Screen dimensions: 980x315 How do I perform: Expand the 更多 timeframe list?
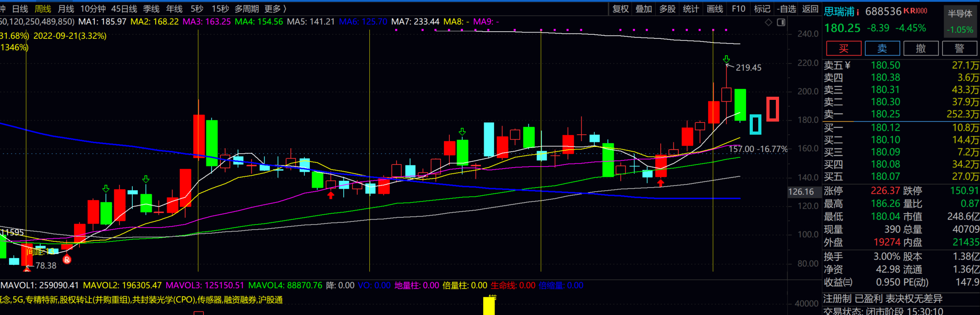coord(275,9)
